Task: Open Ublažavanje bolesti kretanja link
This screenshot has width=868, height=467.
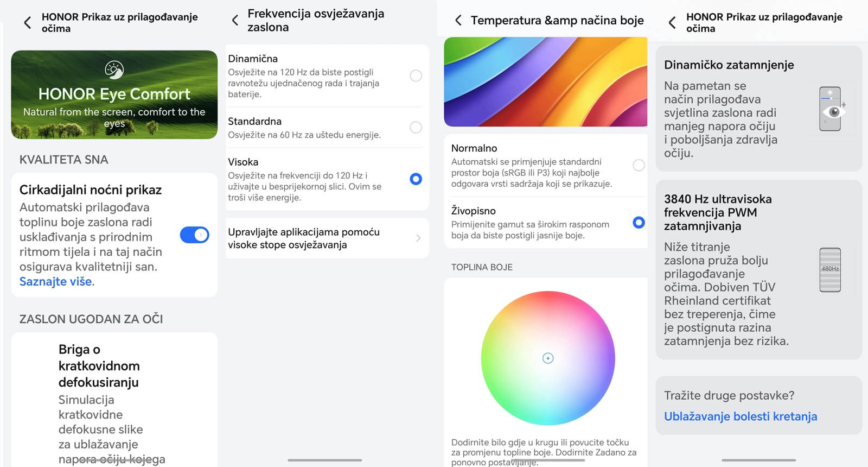Action: point(741,416)
